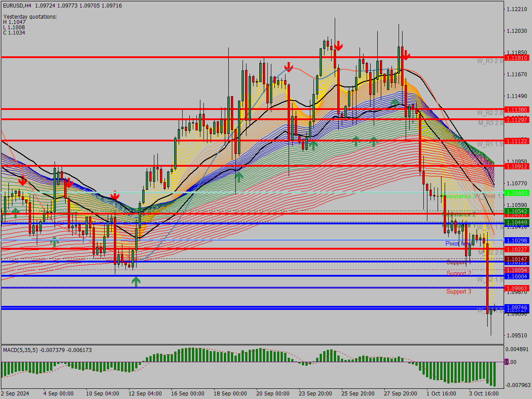Click the blue Piviot level text
Viewport: 532px width, 399px height.
click(x=458, y=243)
